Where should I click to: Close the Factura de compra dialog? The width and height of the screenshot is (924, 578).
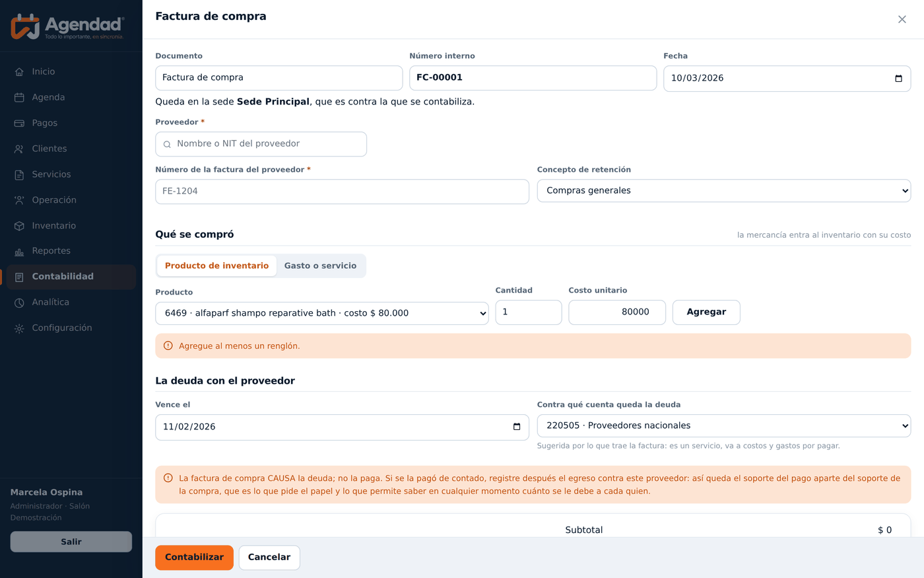click(x=902, y=19)
